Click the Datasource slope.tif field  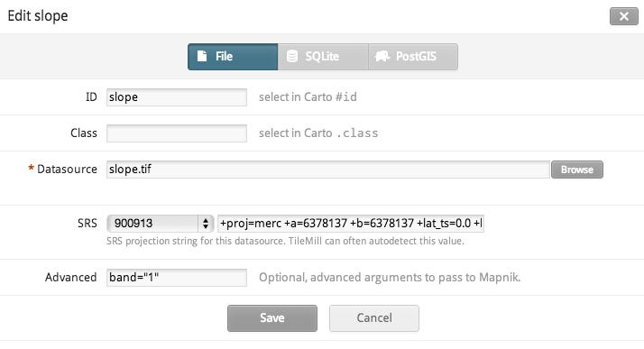point(328,170)
